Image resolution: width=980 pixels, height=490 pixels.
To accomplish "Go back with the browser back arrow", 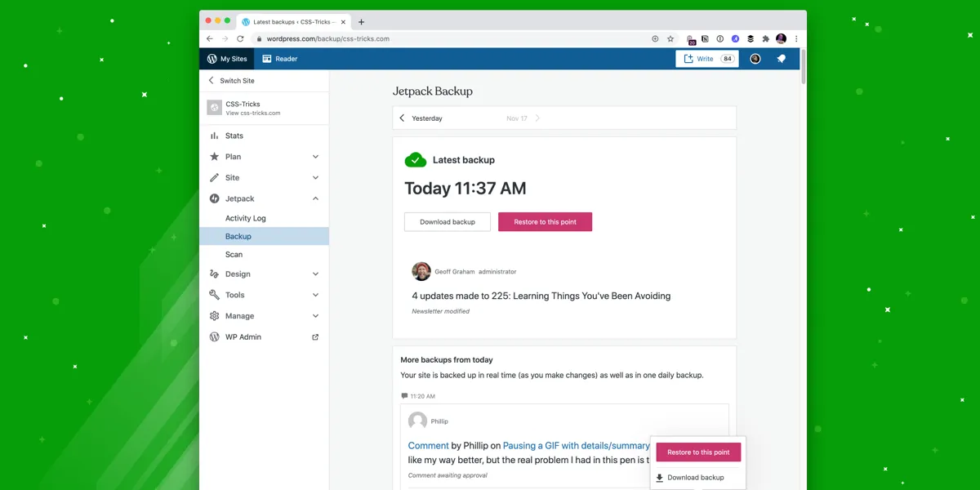I will 210,38.
